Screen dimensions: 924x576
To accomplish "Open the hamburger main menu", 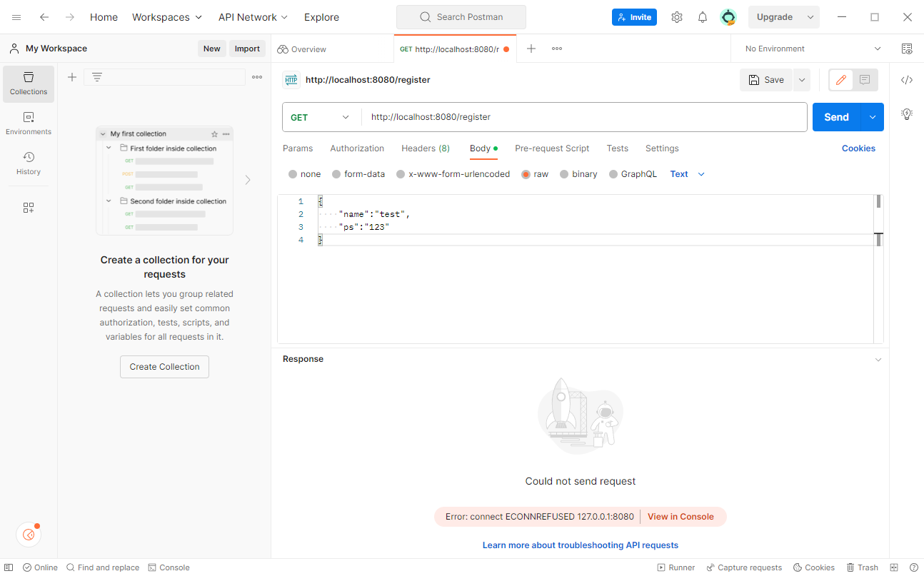I will [16, 17].
